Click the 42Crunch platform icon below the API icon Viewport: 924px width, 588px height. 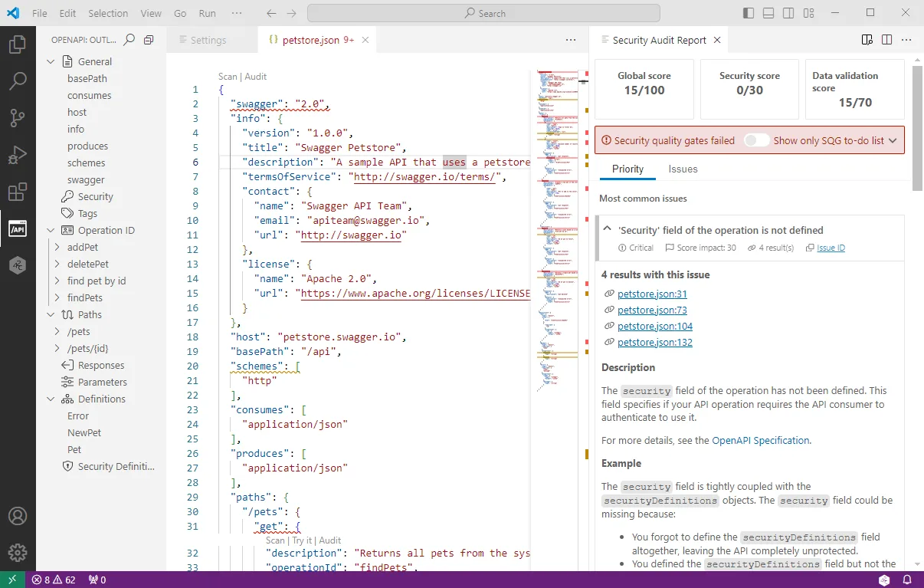[x=18, y=265]
